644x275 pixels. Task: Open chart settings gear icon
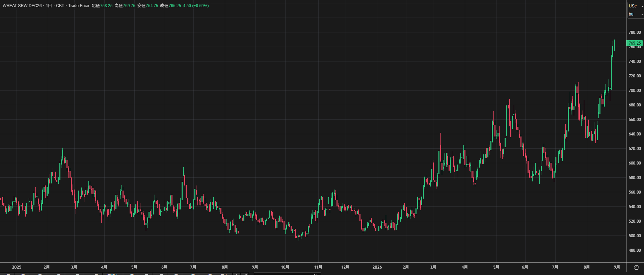636,267
